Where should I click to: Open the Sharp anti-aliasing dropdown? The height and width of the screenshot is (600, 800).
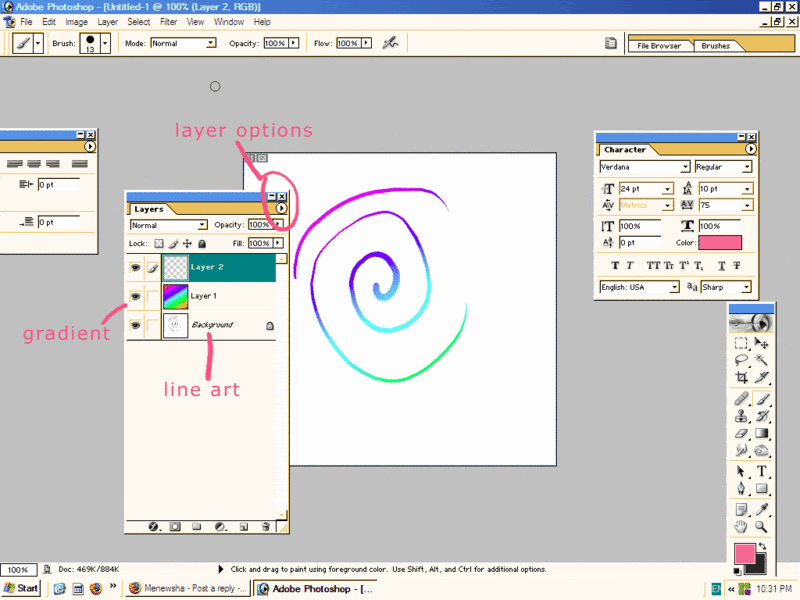[745, 287]
